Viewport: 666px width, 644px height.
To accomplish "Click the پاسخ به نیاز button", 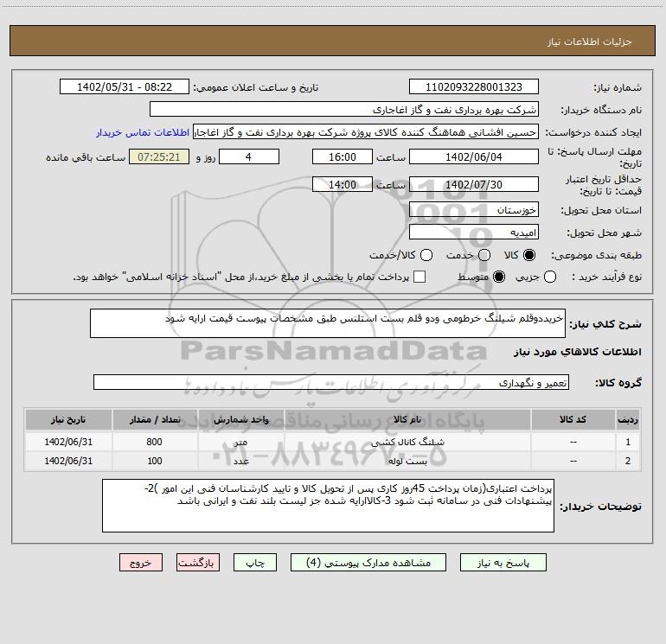I will coord(503,563).
